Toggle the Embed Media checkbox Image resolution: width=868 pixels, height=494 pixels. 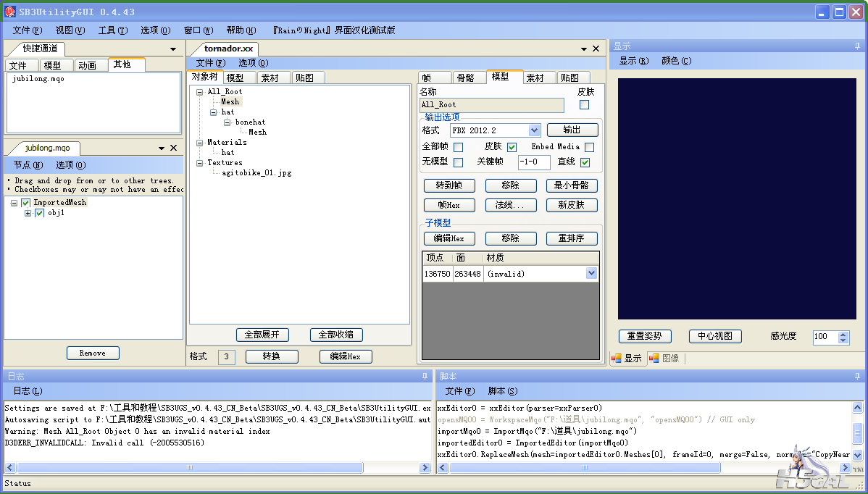[589, 147]
